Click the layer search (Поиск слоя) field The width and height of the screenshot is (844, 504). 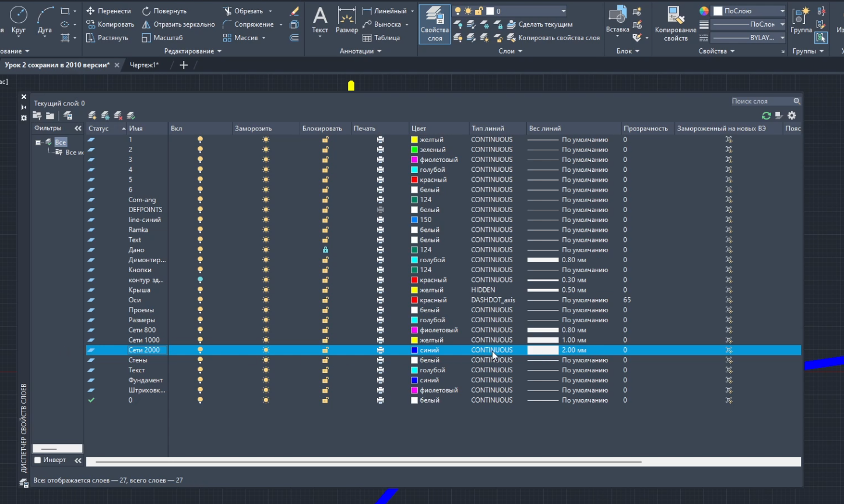(x=761, y=101)
